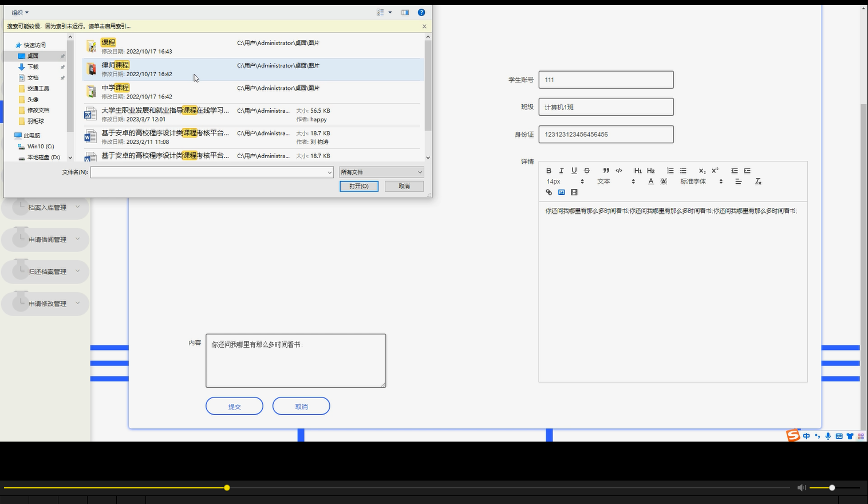This screenshot has height=504, width=868.
Task: Click the 提交 submit button
Action: (x=234, y=405)
